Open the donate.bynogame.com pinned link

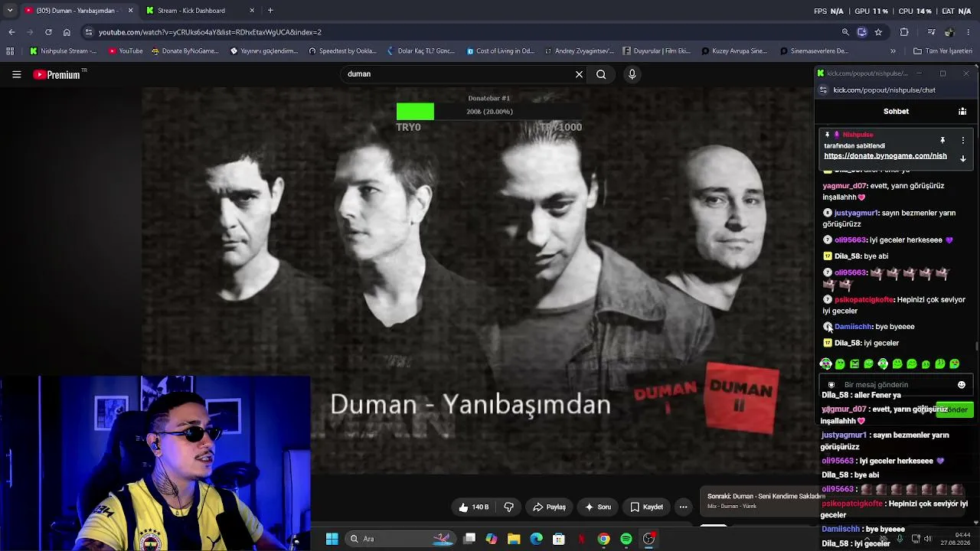(885, 156)
